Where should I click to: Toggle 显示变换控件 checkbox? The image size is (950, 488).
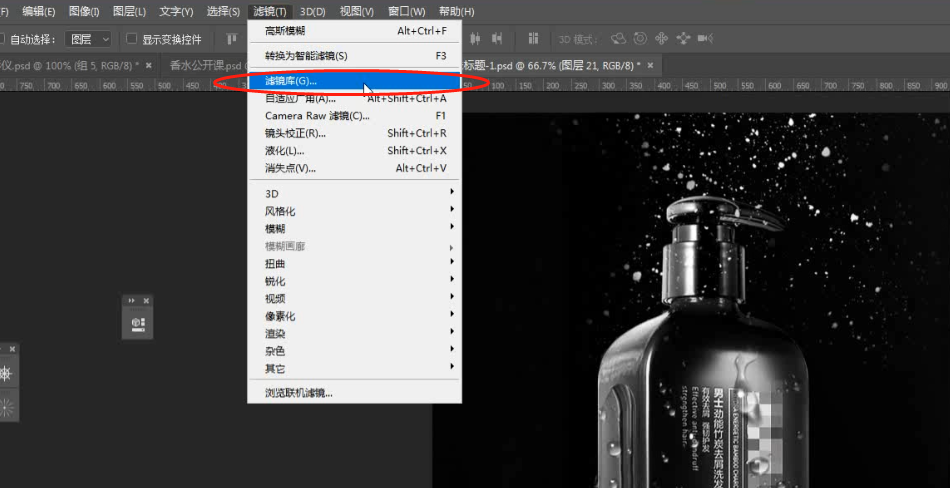[131, 39]
